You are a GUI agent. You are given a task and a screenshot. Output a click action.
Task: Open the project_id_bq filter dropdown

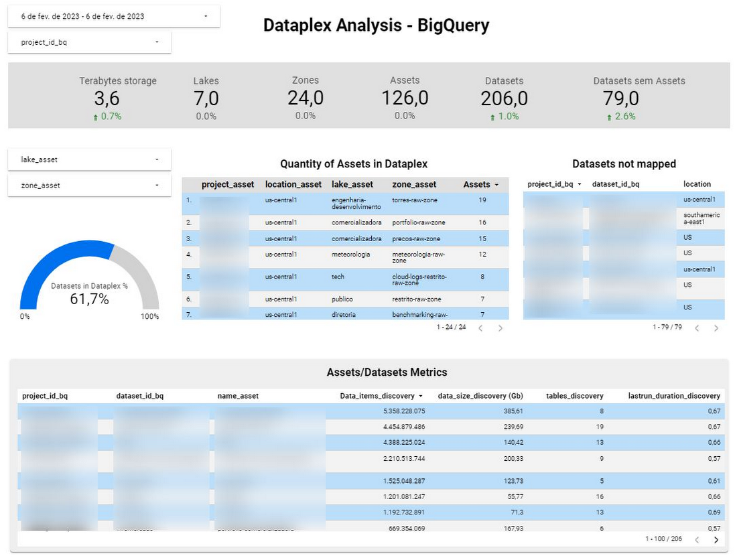(89, 42)
